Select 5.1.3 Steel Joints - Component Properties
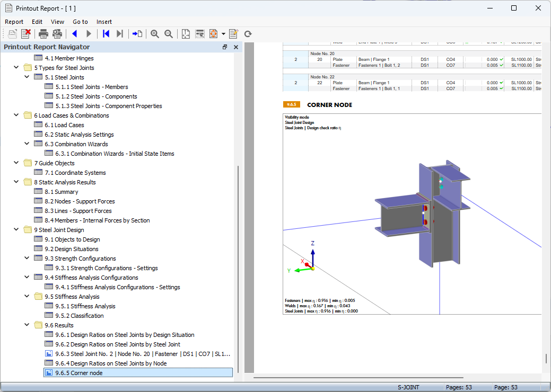 pos(109,105)
